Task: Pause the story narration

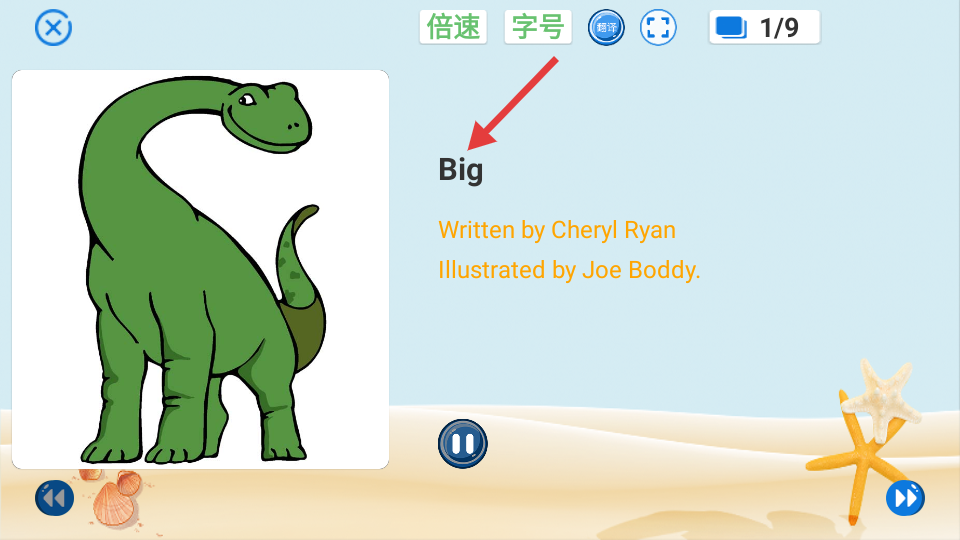Action: [463, 444]
